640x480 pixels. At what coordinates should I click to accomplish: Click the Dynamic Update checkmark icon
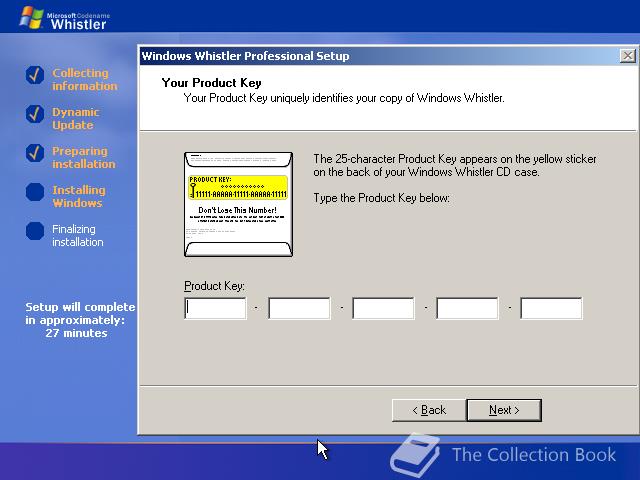click(x=35, y=114)
